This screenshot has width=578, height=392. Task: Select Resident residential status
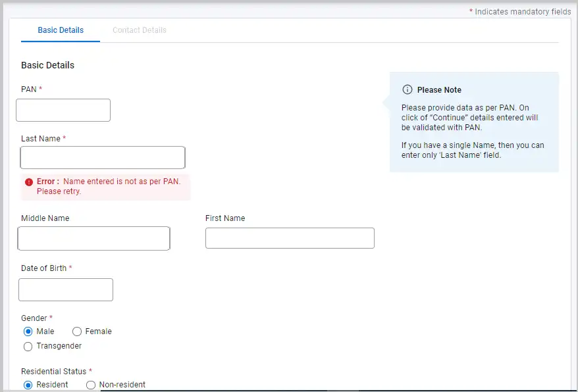coord(27,385)
